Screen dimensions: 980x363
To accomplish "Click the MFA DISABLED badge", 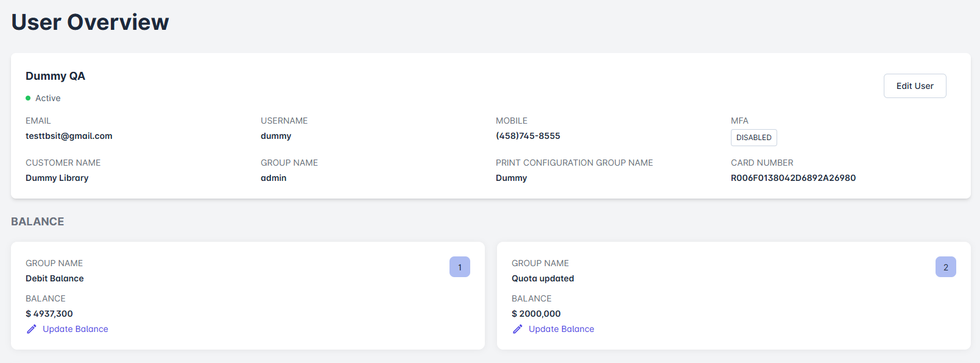I will [753, 138].
